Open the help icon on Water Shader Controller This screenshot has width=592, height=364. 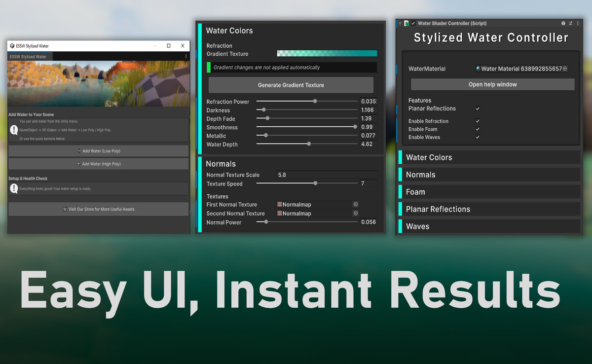point(563,23)
